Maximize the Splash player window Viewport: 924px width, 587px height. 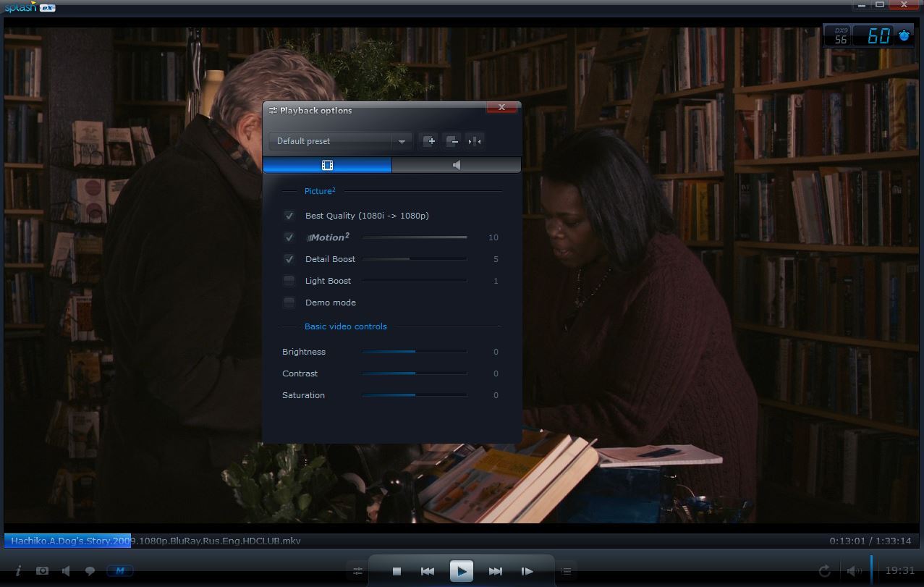pyautogui.click(x=880, y=5)
